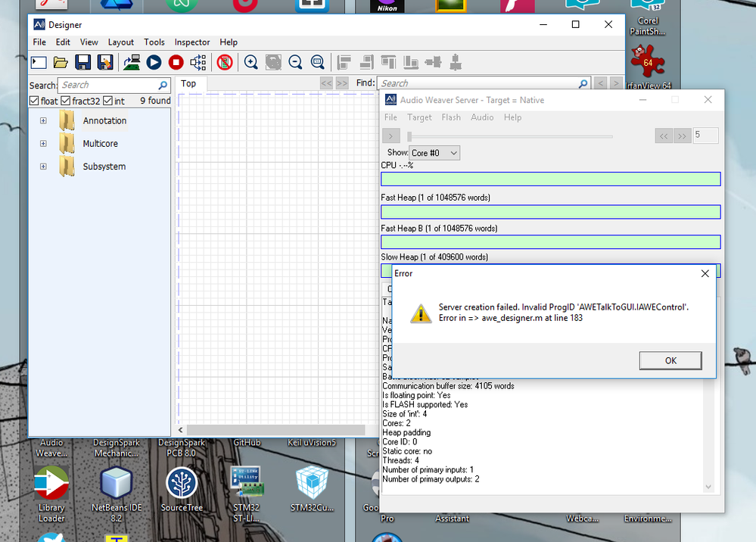The height and width of the screenshot is (542, 756).
Task: Open the Library Loader desktop icon
Action: click(51, 494)
